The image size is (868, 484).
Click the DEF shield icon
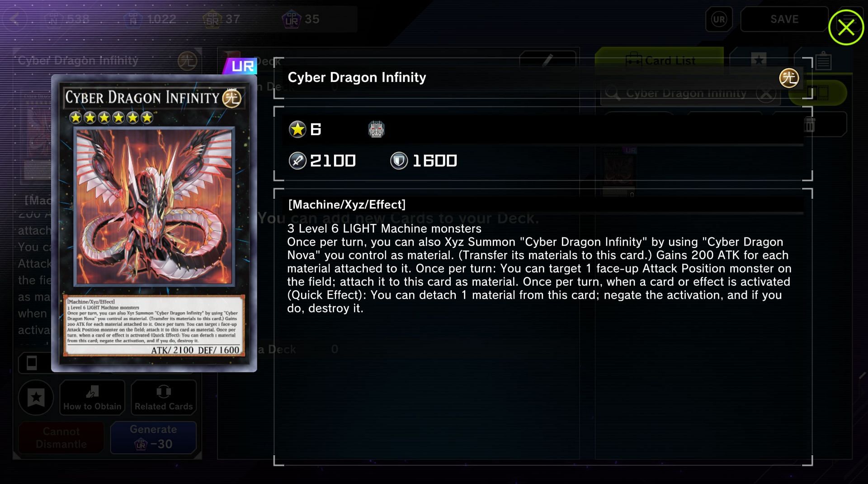(x=399, y=161)
